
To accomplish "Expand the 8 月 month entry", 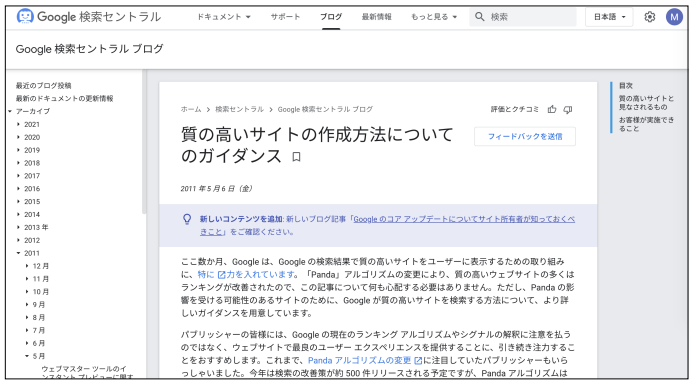I will (27, 317).
